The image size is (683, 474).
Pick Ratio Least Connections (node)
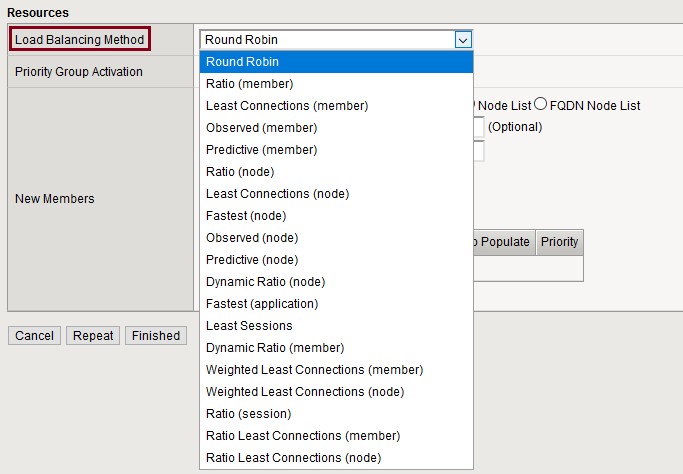293,458
